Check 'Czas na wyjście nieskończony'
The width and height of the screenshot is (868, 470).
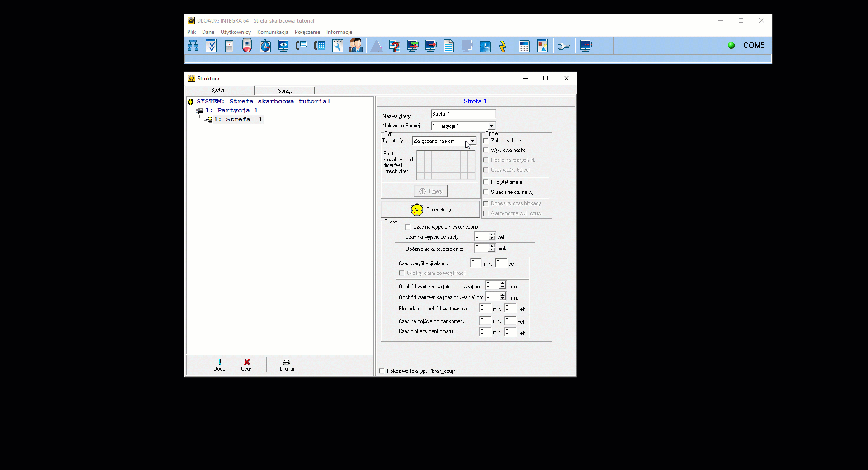click(x=408, y=227)
